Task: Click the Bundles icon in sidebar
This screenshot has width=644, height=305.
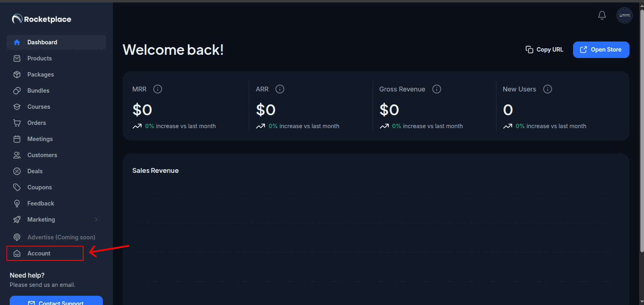Action: [17, 90]
